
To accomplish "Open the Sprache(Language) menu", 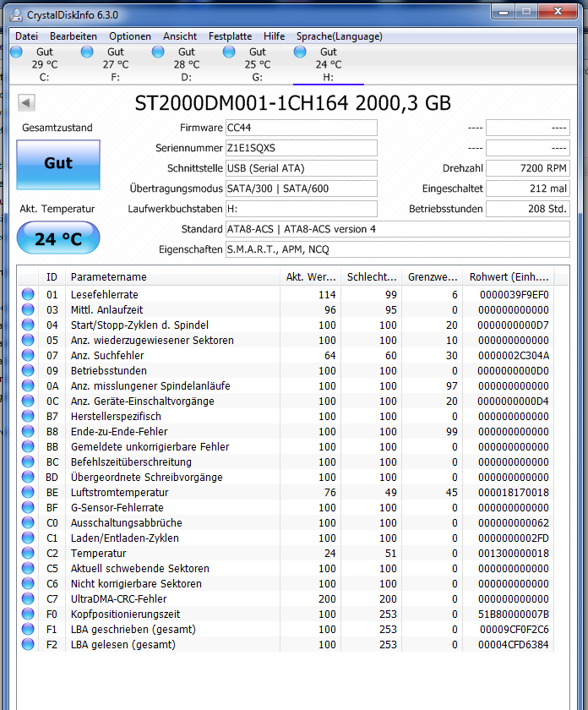I will (339, 36).
